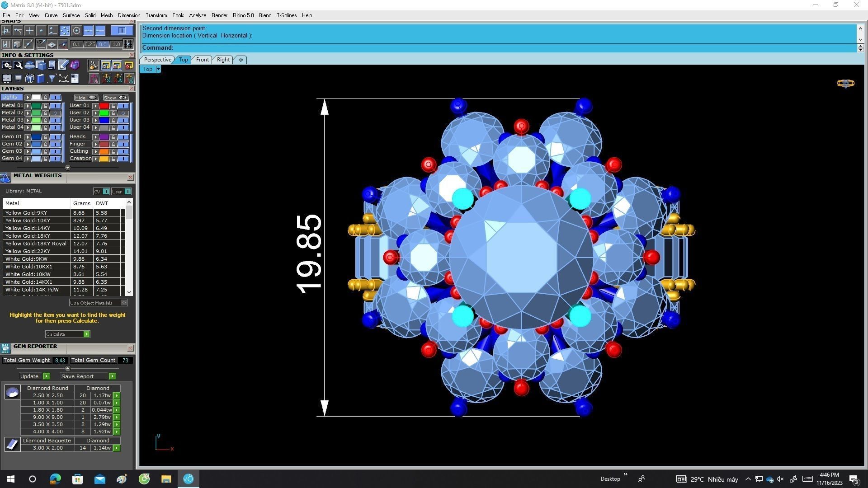This screenshot has height=488, width=868.
Task: Toggle lock on Gem 01 layer
Action: click(x=45, y=137)
